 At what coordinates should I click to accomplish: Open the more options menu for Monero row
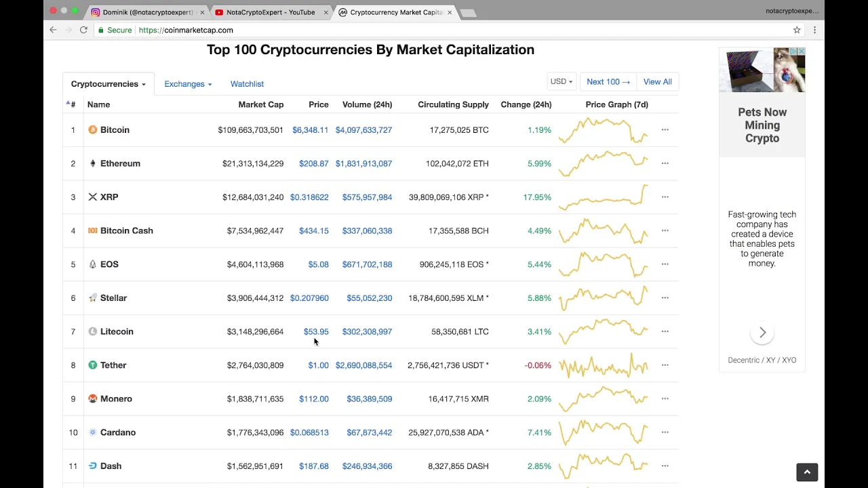(x=665, y=399)
